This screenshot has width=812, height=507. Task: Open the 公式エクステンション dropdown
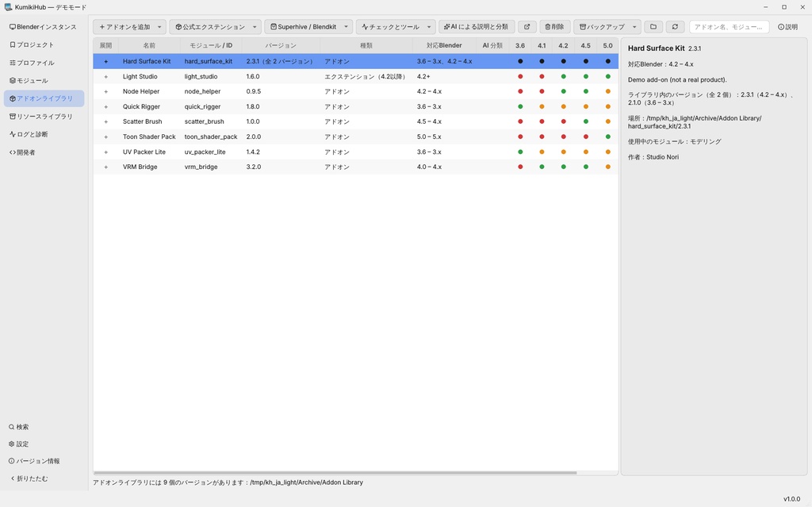coord(255,27)
